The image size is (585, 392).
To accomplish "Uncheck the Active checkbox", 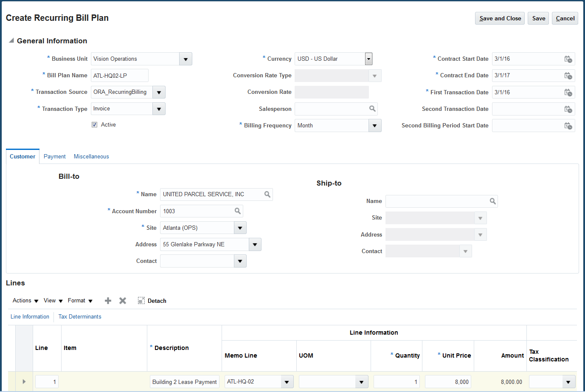I will click(x=94, y=124).
